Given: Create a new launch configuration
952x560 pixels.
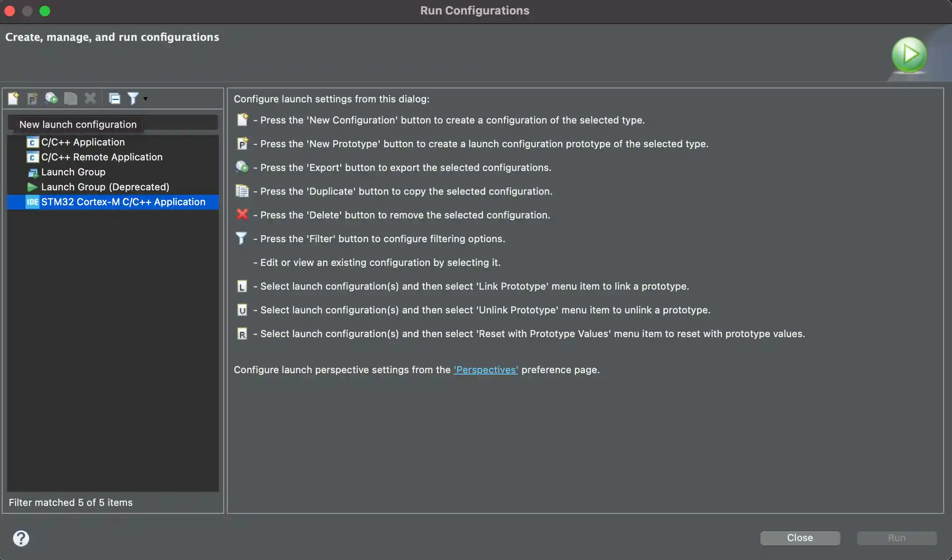Looking at the screenshot, I should click(13, 98).
